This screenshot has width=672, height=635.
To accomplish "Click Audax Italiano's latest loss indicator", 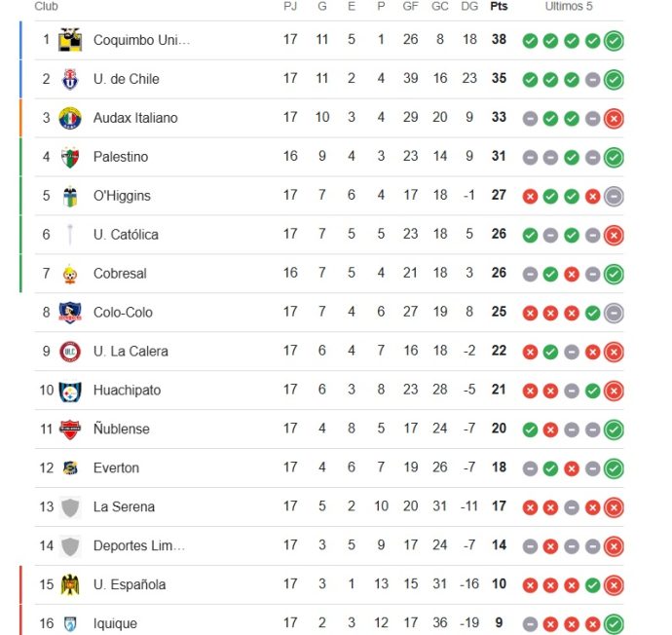I will [614, 119].
